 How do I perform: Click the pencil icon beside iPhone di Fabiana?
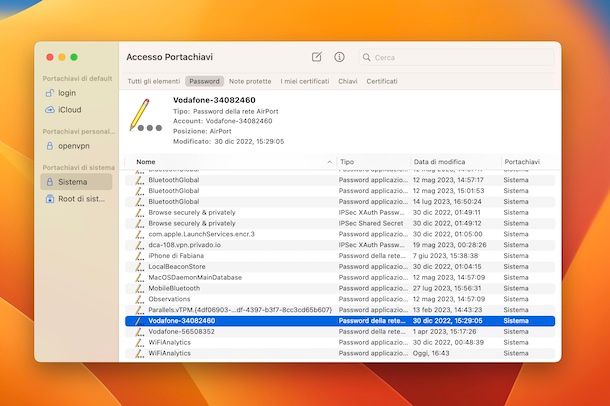point(139,256)
